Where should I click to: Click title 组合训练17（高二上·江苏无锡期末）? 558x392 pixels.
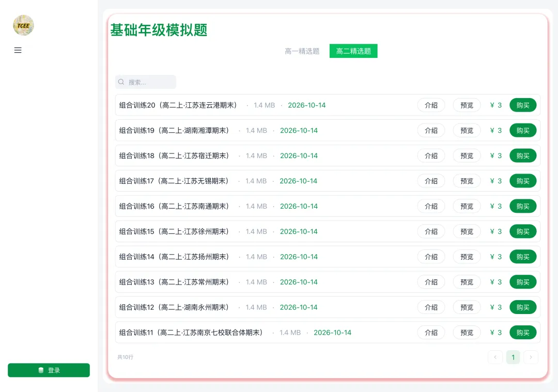pos(175,181)
